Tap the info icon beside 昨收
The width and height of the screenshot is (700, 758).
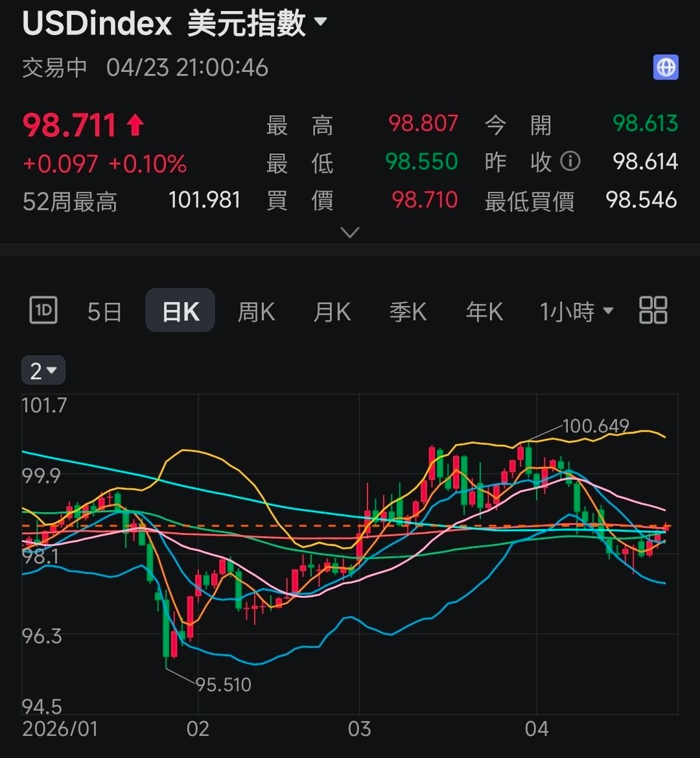[570, 161]
